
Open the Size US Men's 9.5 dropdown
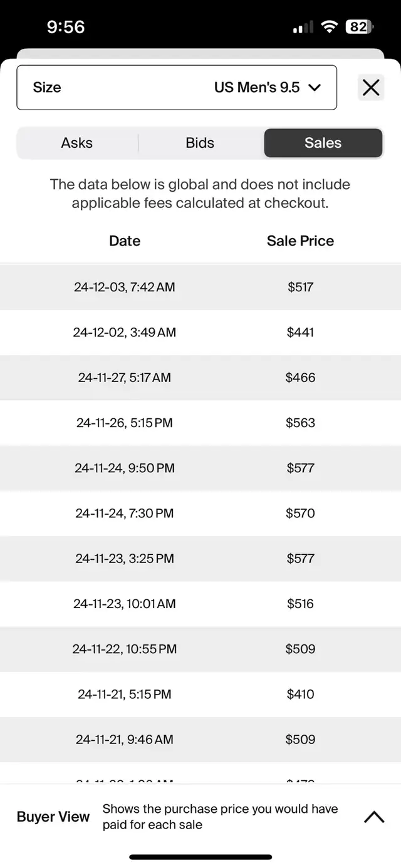click(177, 88)
